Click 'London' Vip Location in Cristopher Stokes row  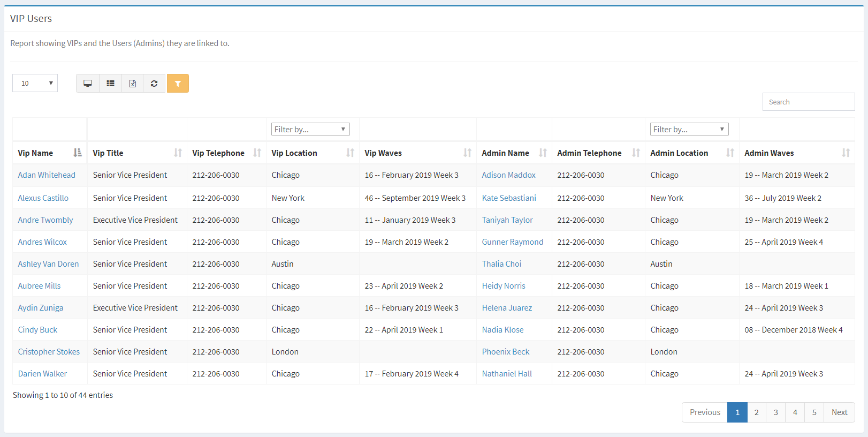(x=285, y=352)
